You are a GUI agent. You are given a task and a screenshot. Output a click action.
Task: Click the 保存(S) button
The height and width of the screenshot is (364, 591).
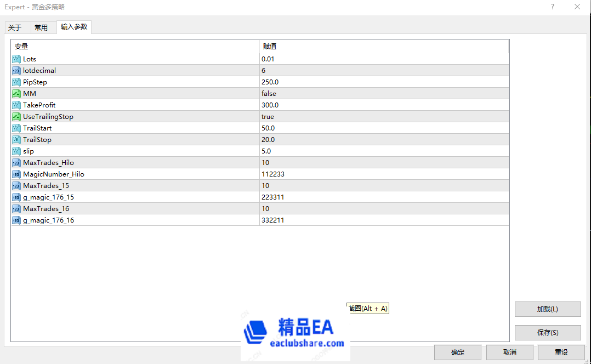click(x=548, y=333)
